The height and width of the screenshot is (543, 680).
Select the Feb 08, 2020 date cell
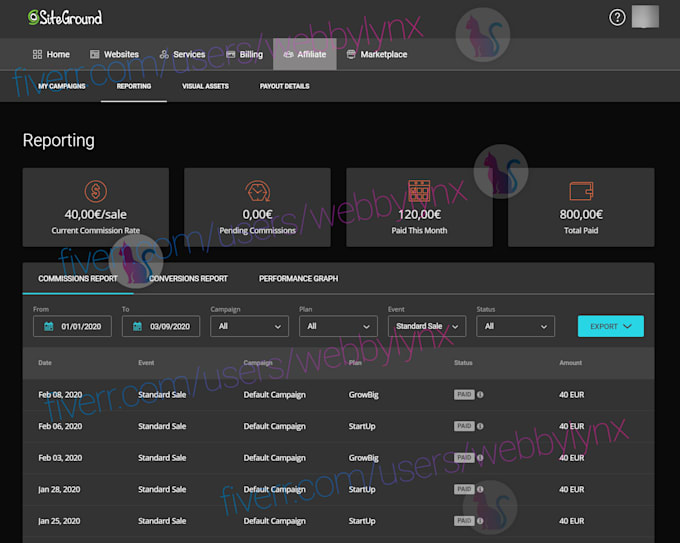click(x=60, y=395)
